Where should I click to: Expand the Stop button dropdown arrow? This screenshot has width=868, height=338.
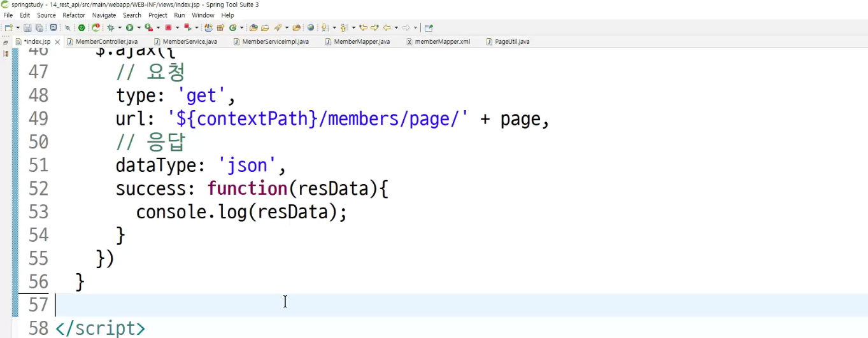tap(177, 27)
